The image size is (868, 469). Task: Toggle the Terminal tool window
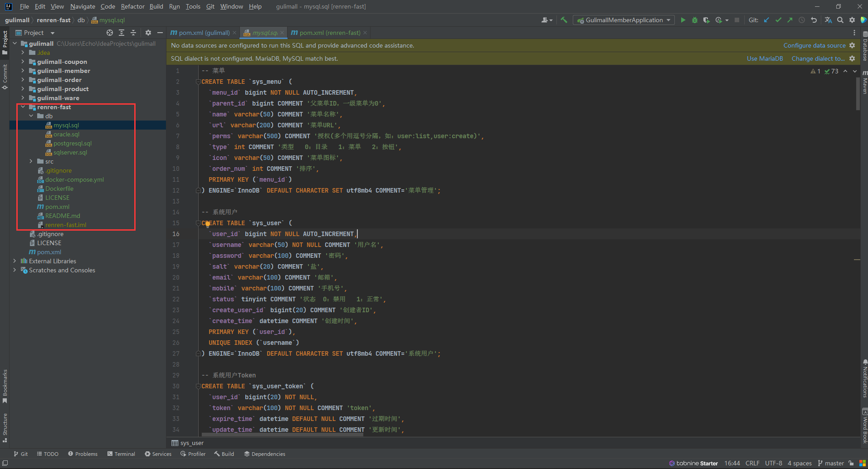point(121,454)
